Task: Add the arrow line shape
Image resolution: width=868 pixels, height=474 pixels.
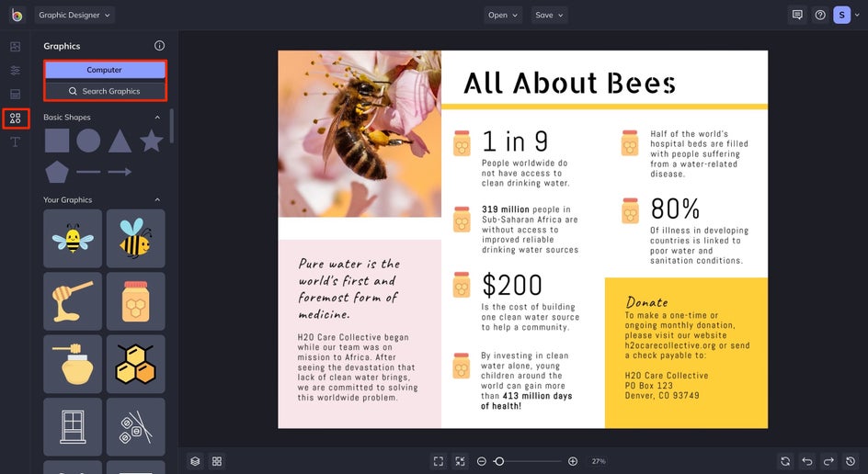Action: (120, 172)
